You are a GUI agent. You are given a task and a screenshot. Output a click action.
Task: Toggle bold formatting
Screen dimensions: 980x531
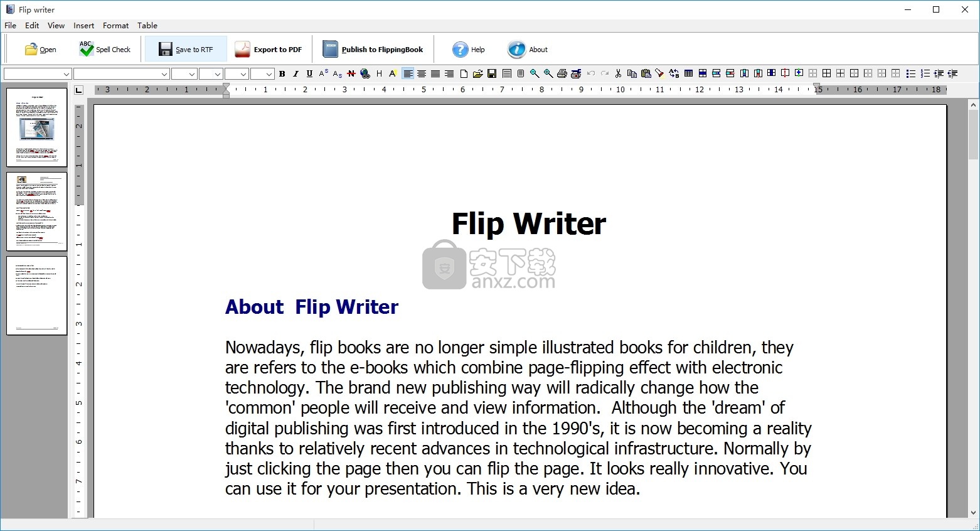coord(282,74)
